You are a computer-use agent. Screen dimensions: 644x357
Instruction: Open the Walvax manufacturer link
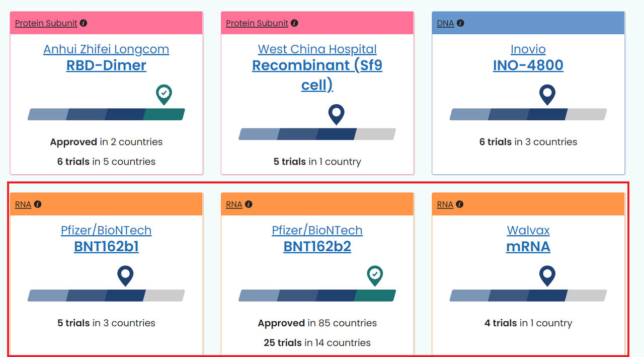(x=528, y=231)
